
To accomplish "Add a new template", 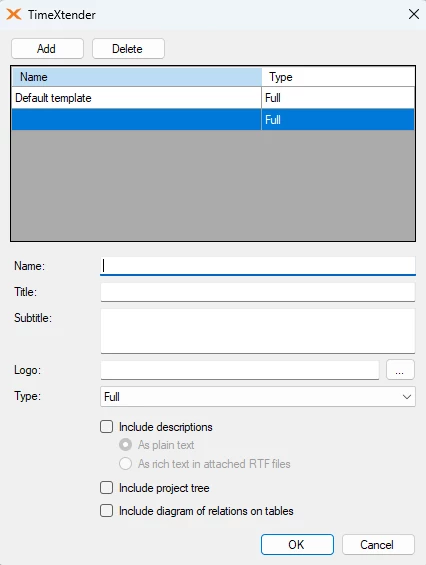I will click(x=47, y=49).
